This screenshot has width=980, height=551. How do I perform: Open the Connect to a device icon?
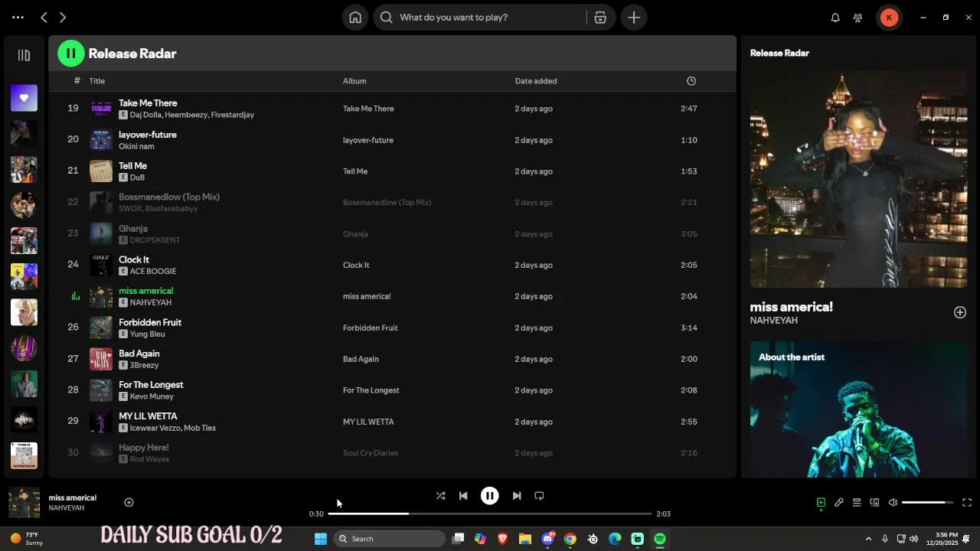[x=874, y=503]
